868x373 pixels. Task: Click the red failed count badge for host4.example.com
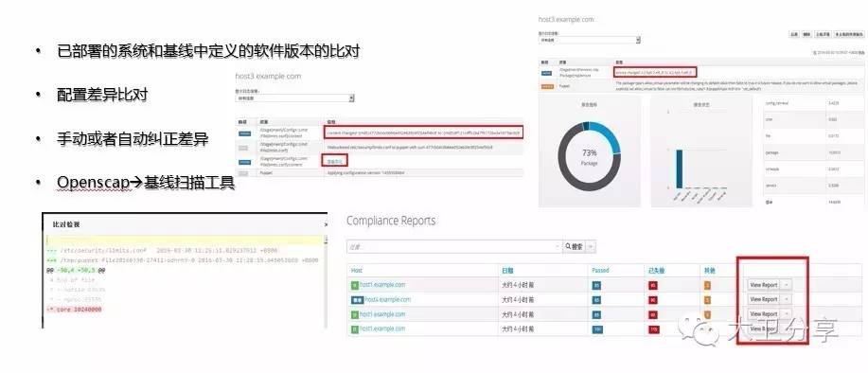tap(653, 300)
